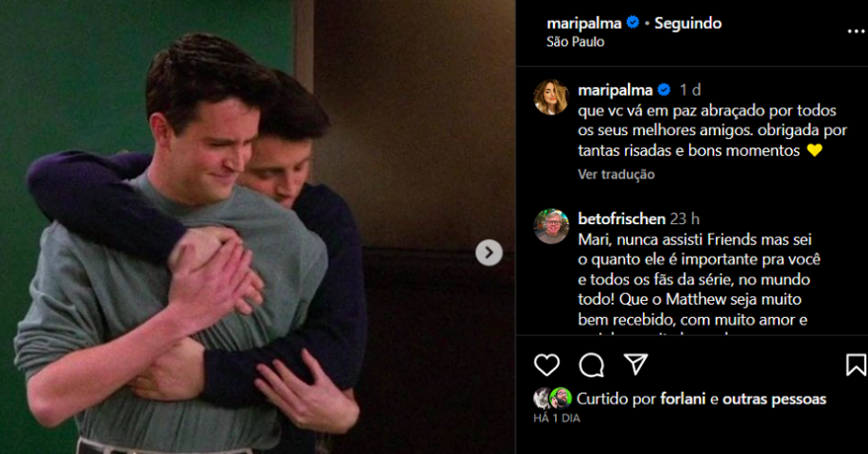Screen dimensions: 868x454
Task: Go to next photo with arrow
Action: tap(489, 253)
